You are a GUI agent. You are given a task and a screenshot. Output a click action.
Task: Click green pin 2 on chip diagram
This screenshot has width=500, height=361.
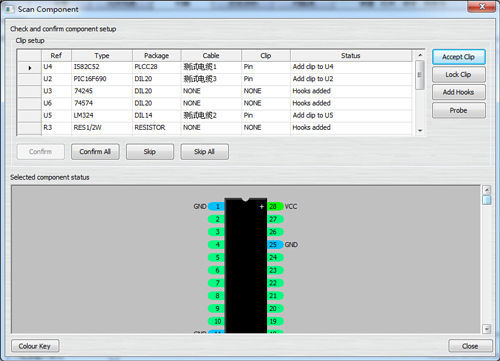coord(216,219)
